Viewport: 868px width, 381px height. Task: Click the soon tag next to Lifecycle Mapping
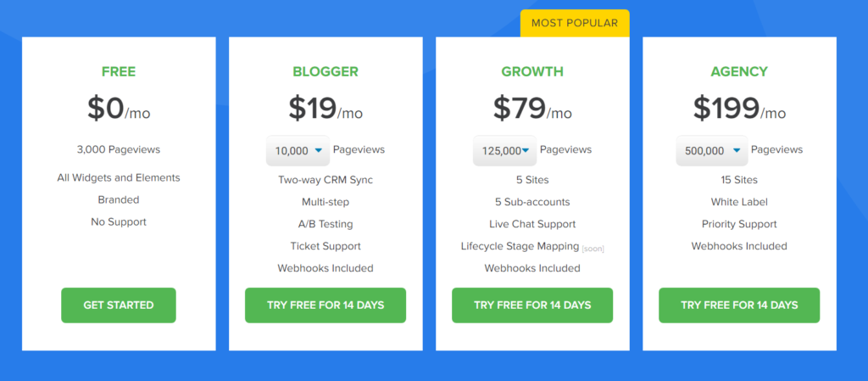point(593,249)
